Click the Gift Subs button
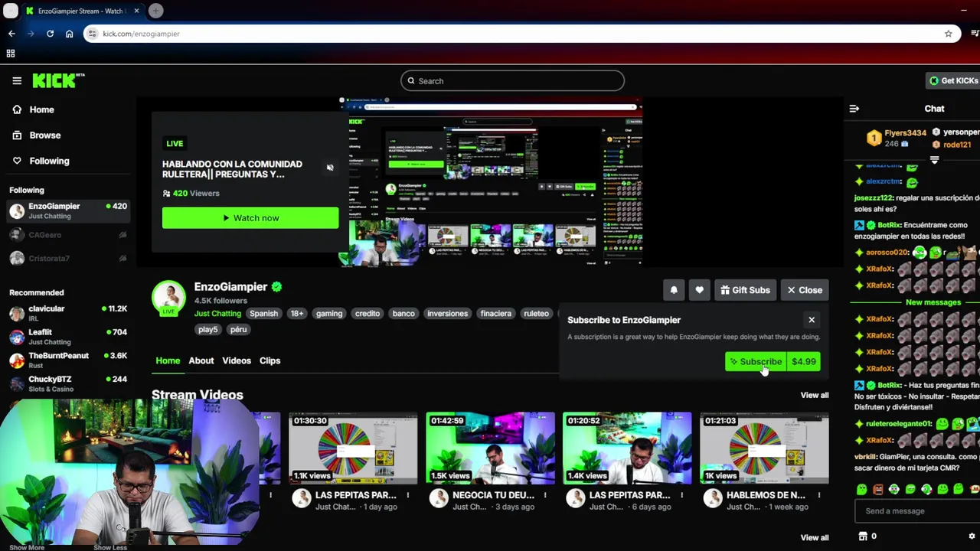The width and height of the screenshot is (980, 551). 745,290
